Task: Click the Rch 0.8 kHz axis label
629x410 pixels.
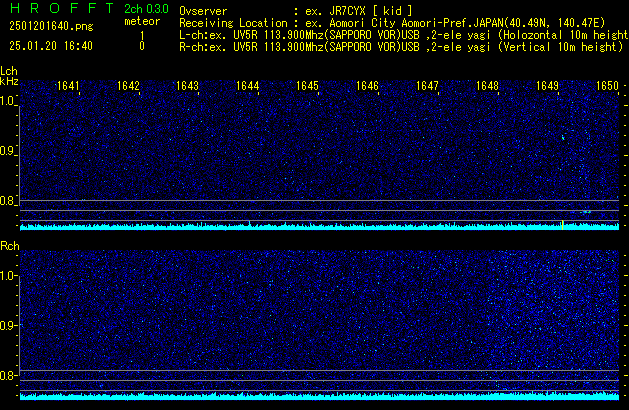Action: coord(8,375)
